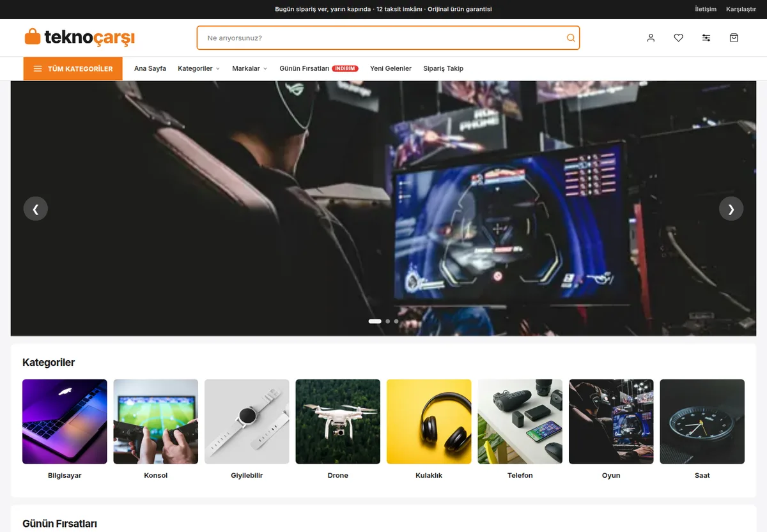The height and width of the screenshot is (532, 767).
Task: Click the Kulaklık category label
Action: pyautogui.click(x=429, y=475)
